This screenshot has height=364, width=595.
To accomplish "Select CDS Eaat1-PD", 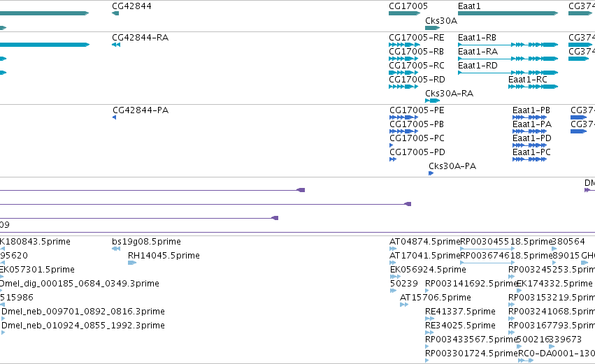I will pos(532,138).
